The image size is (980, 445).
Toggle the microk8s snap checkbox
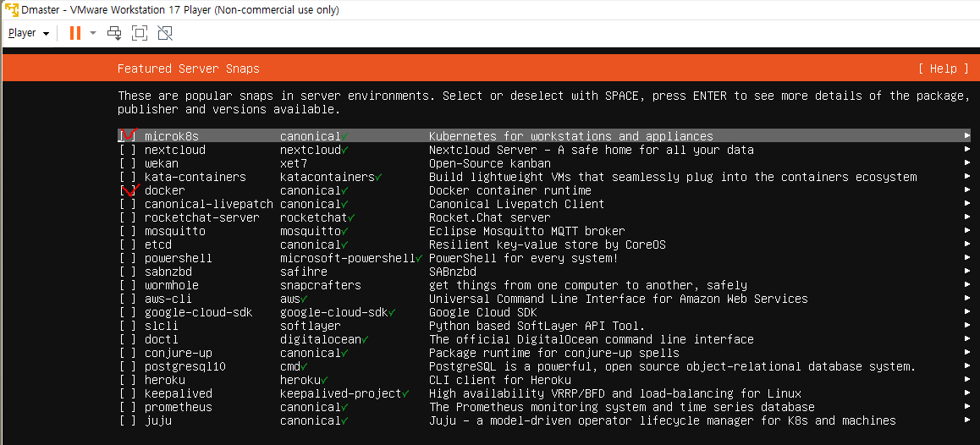pyautogui.click(x=128, y=136)
